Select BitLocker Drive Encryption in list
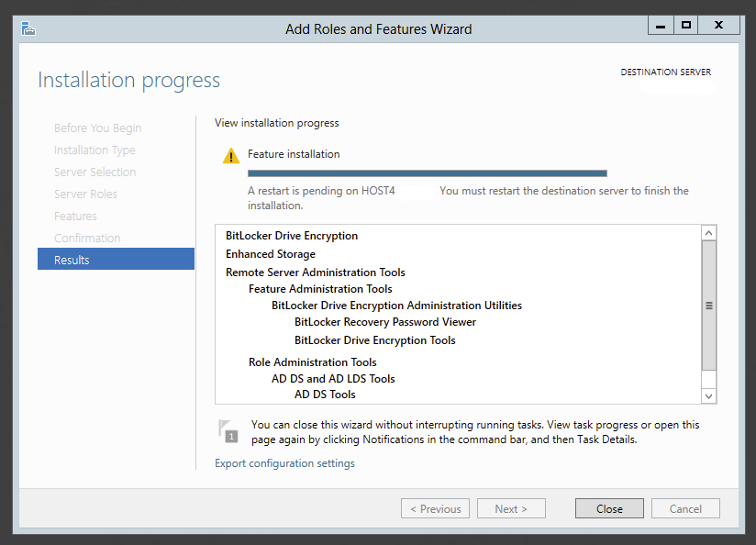The image size is (756, 545). click(292, 236)
